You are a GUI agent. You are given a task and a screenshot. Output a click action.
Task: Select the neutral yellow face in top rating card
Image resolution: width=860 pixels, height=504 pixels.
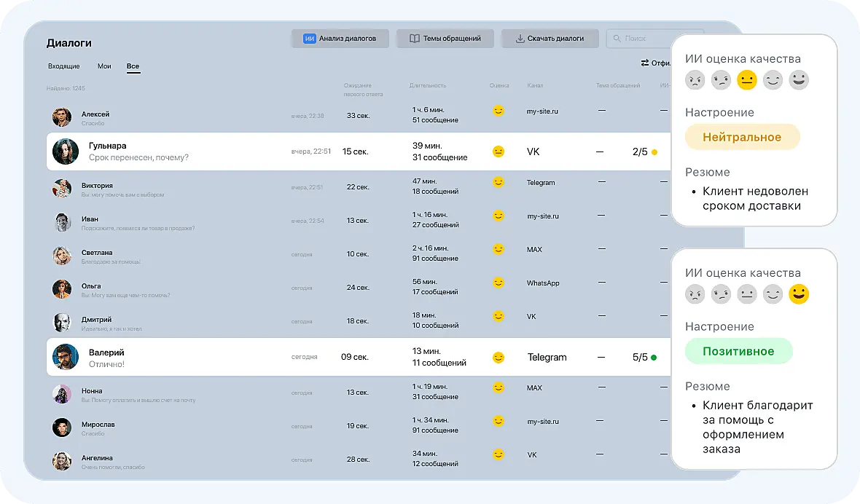[x=746, y=80]
